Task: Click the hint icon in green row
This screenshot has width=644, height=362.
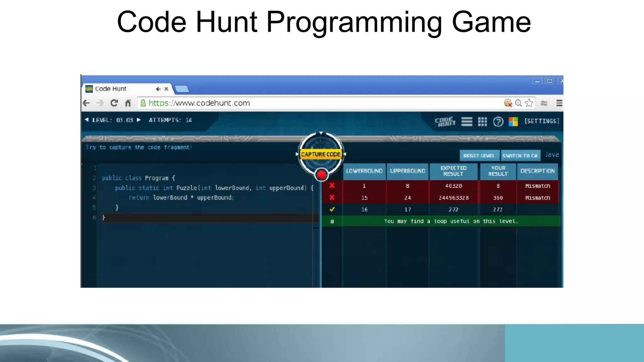Action: coord(332,222)
